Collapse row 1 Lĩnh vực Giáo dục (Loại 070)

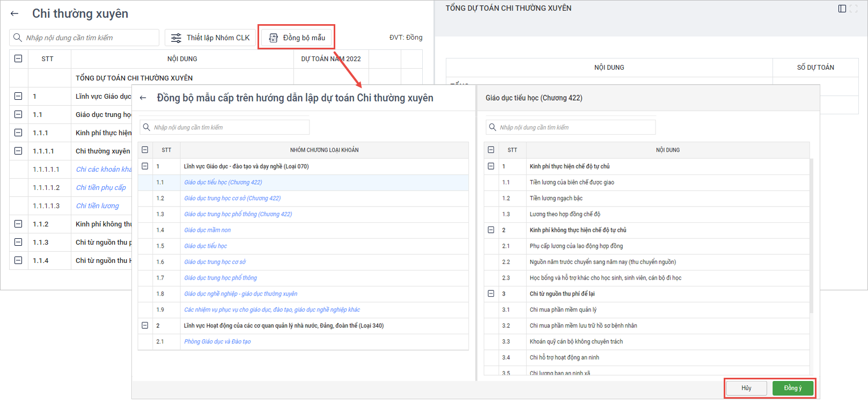coord(145,166)
